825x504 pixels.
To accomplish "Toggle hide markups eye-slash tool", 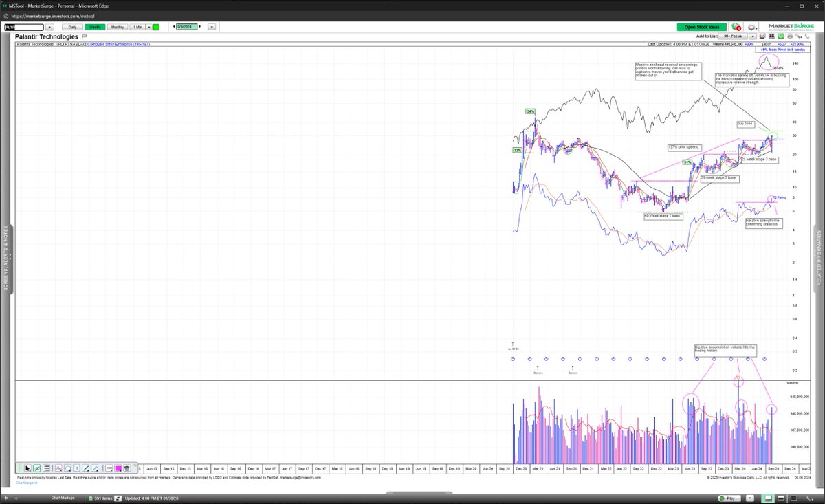I will click(x=36, y=468).
